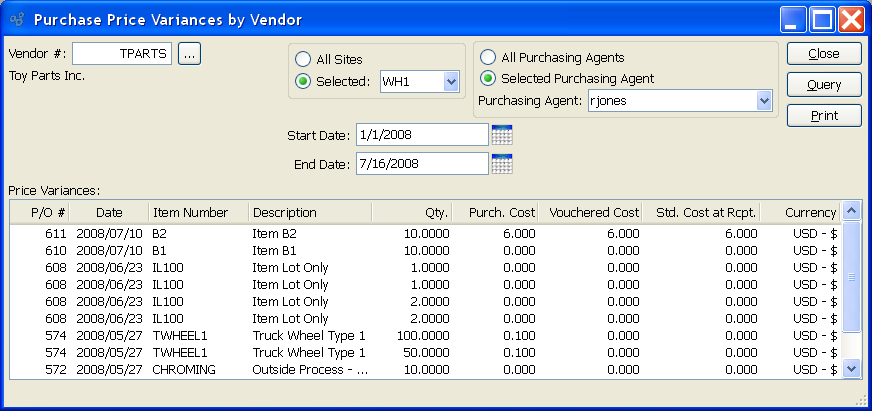The image size is (872, 411).
Task: Click the Print button
Action: [x=824, y=116]
